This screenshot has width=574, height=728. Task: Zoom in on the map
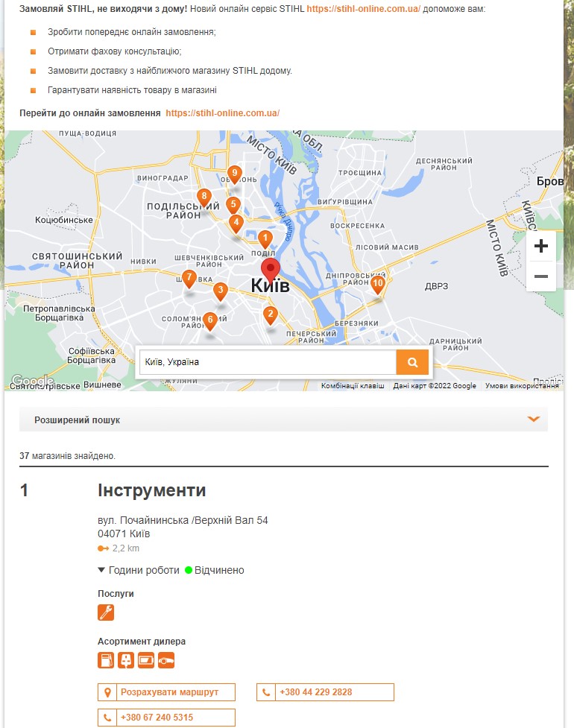pos(541,246)
